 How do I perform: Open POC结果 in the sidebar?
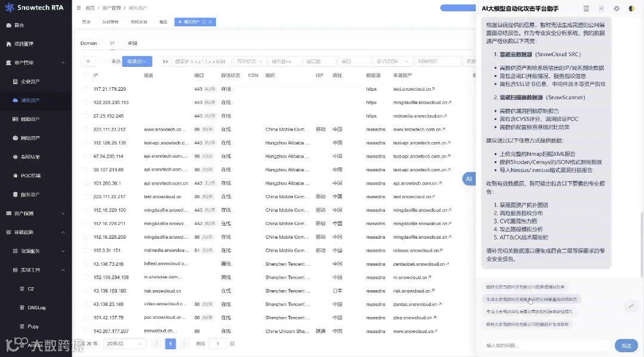point(30,176)
